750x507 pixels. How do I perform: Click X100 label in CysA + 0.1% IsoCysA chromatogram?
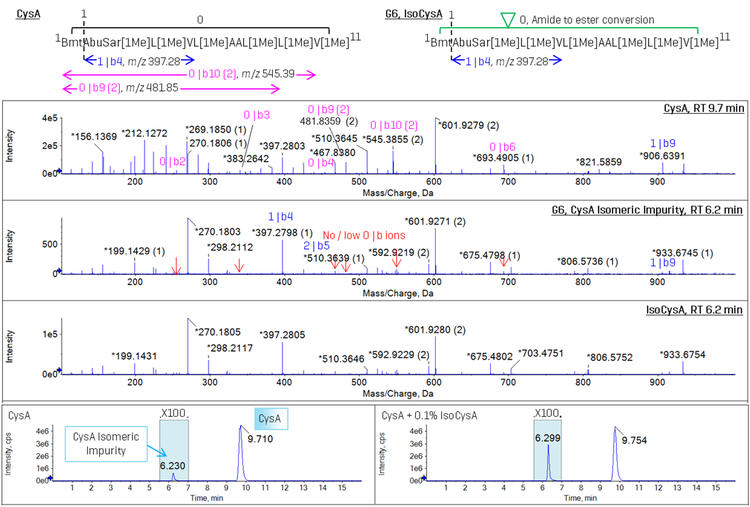click(x=548, y=412)
